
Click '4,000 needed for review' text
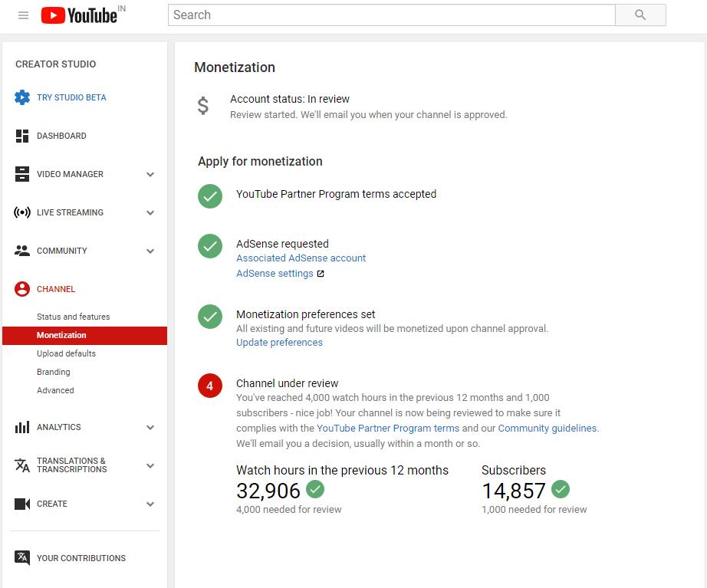288,510
